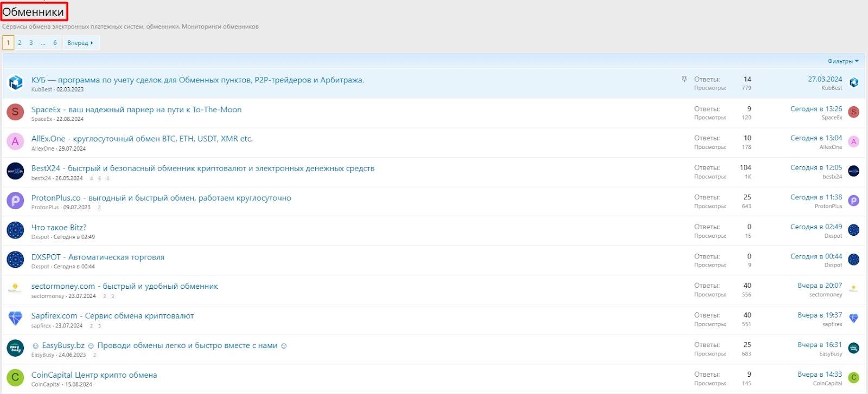Viewport: 868px width, 394px height.
Task: Click small ProtonPlus last-poster avatar
Action: point(854,201)
